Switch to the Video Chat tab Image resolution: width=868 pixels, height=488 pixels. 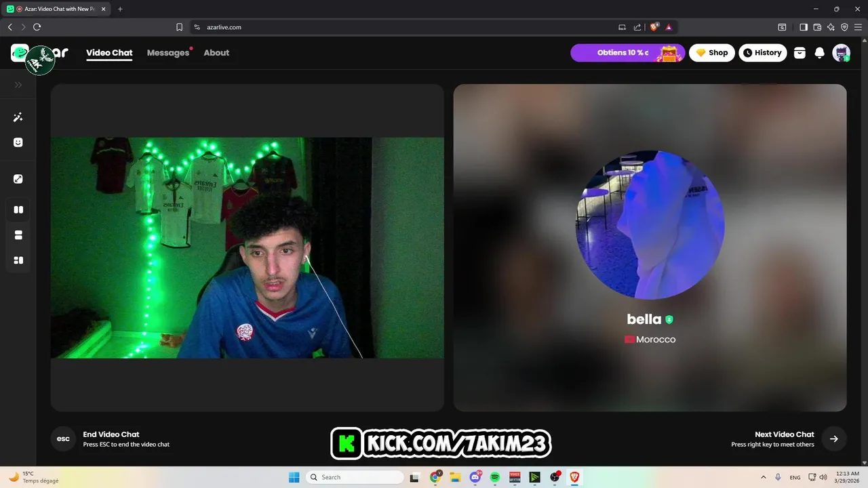pyautogui.click(x=109, y=52)
